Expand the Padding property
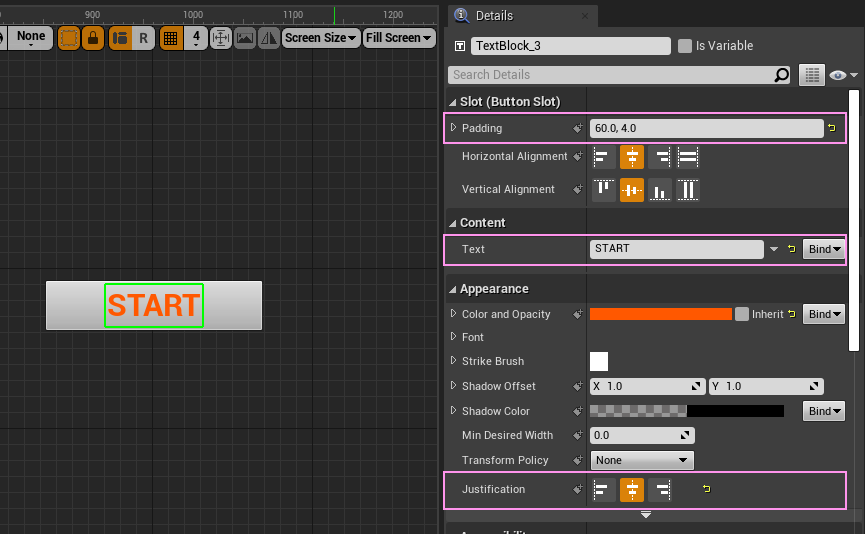The width and height of the screenshot is (865, 534). pyautogui.click(x=453, y=127)
